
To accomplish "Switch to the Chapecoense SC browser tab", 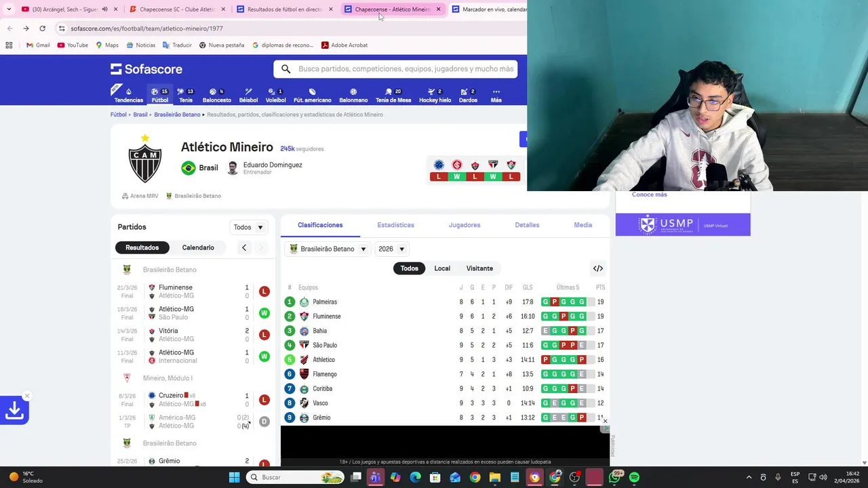I will (177, 9).
